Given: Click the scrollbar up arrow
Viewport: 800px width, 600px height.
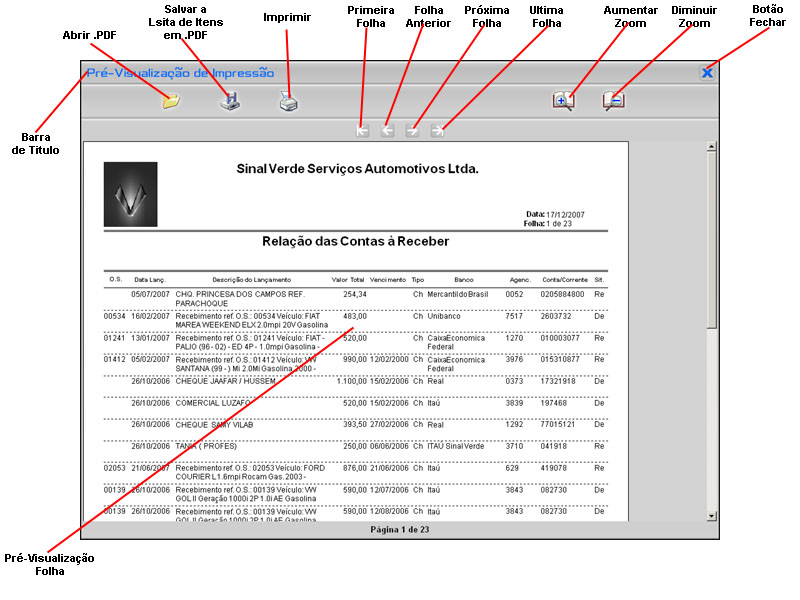Looking at the screenshot, I should (x=712, y=147).
